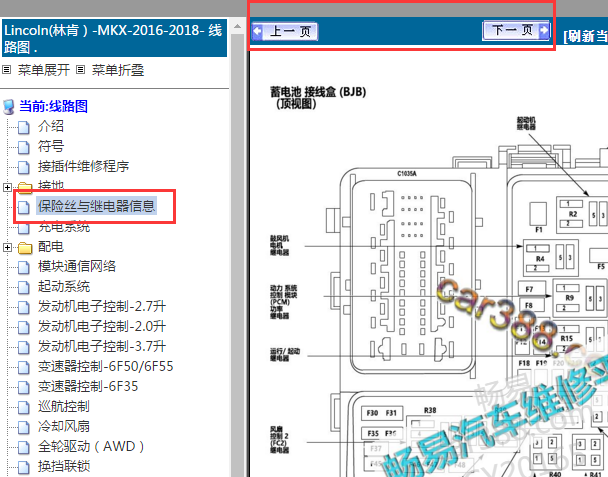Open the 配电 folder label

tap(51, 247)
